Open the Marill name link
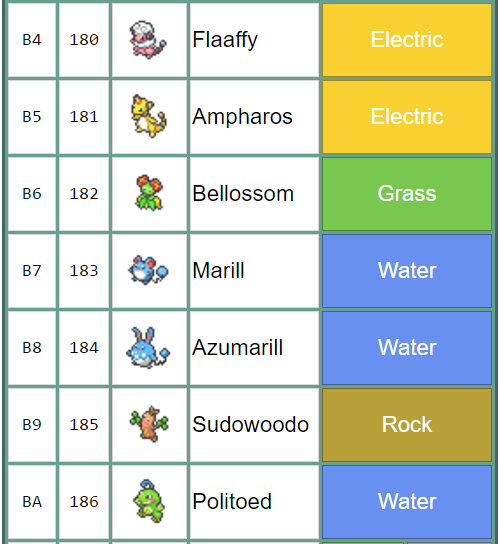Screen dimensions: 499x544 218,270
